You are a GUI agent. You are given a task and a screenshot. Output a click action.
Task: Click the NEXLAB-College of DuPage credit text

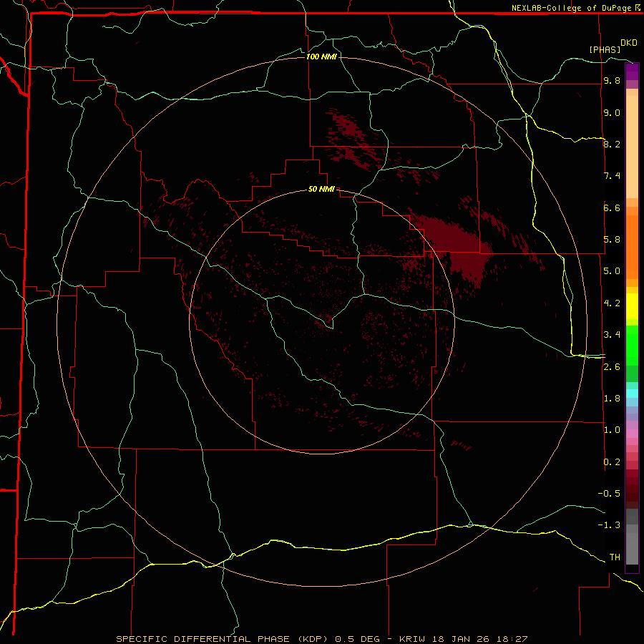tap(571, 8)
